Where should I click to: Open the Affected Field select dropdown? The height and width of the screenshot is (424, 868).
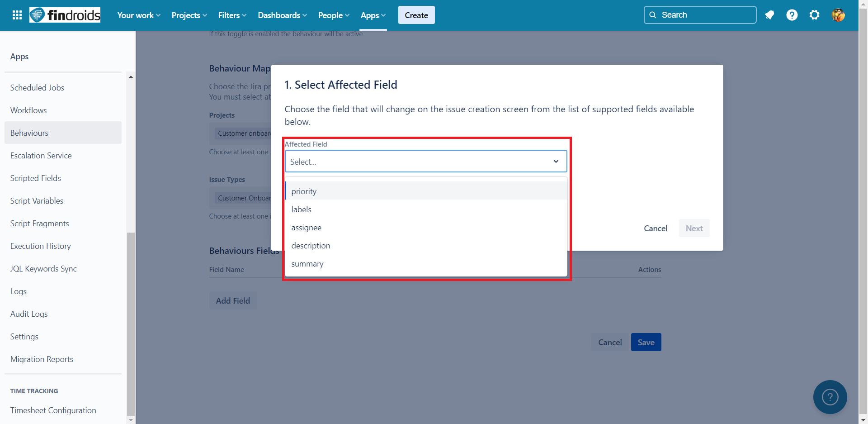(x=426, y=162)
